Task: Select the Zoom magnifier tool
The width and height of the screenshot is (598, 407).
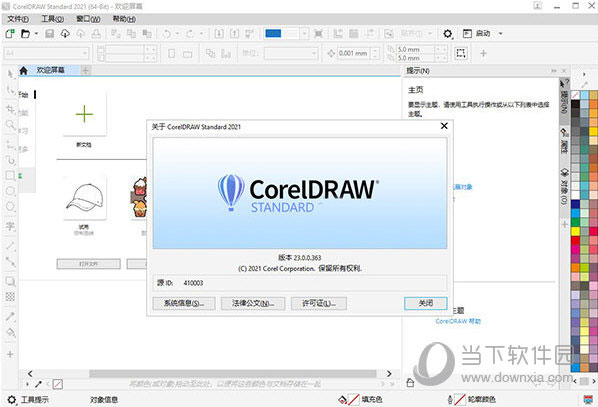Action: point(10,125)
